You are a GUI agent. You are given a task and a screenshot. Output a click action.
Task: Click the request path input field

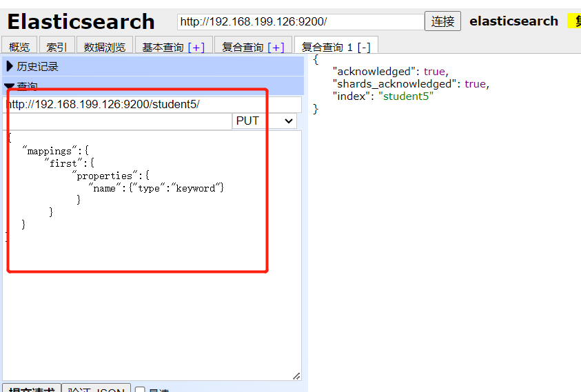point(117,121)
